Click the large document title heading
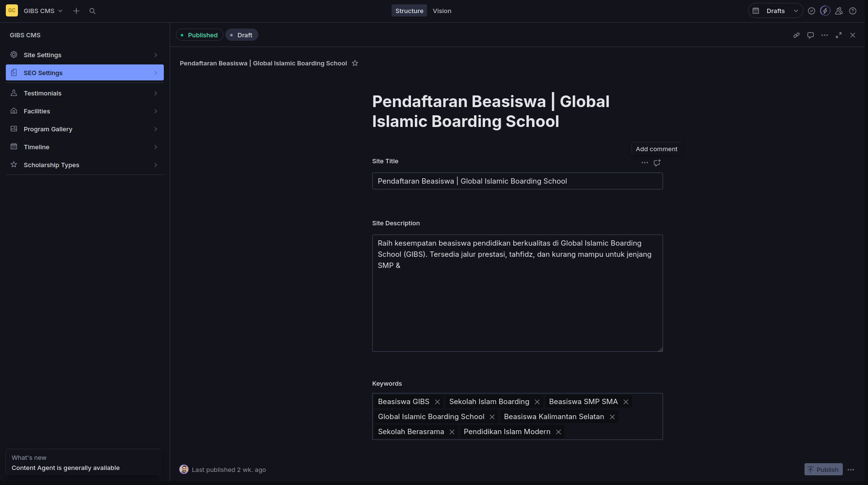Screen dimensions: 868x485 click(491, 111)
